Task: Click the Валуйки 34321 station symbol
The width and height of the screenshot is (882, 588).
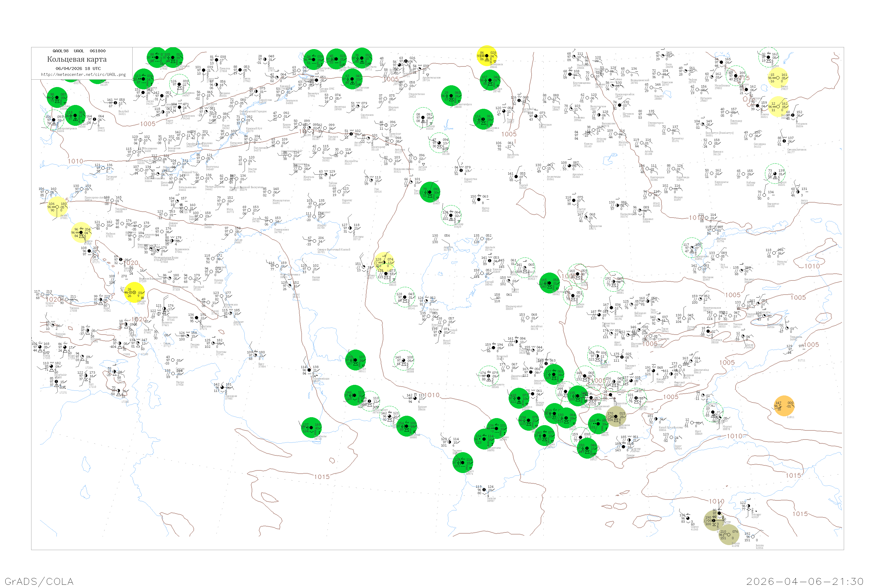Action: pyautogui.click(x=116, y=103)
